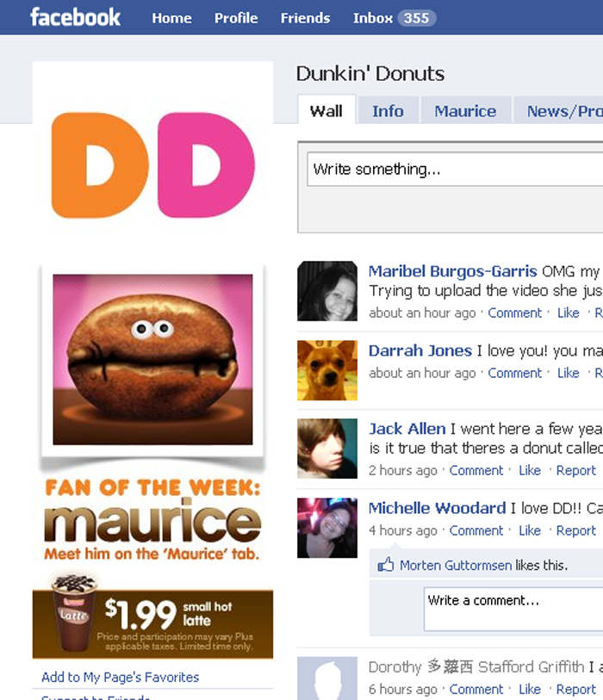Select the Wall tab
Screen dimensions: 603x700
[x=326, y=110]
